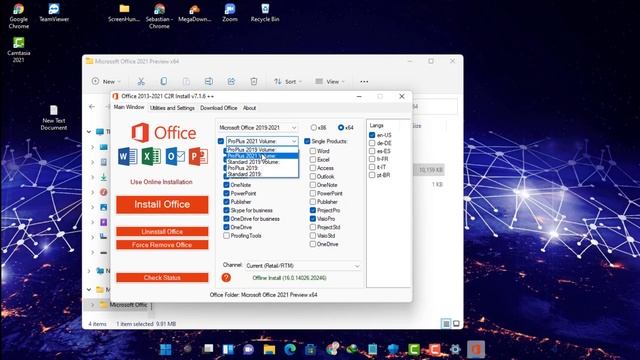The image size is (640, 360).
Task: Click Force Remove Office button
Action: point(162,245)
